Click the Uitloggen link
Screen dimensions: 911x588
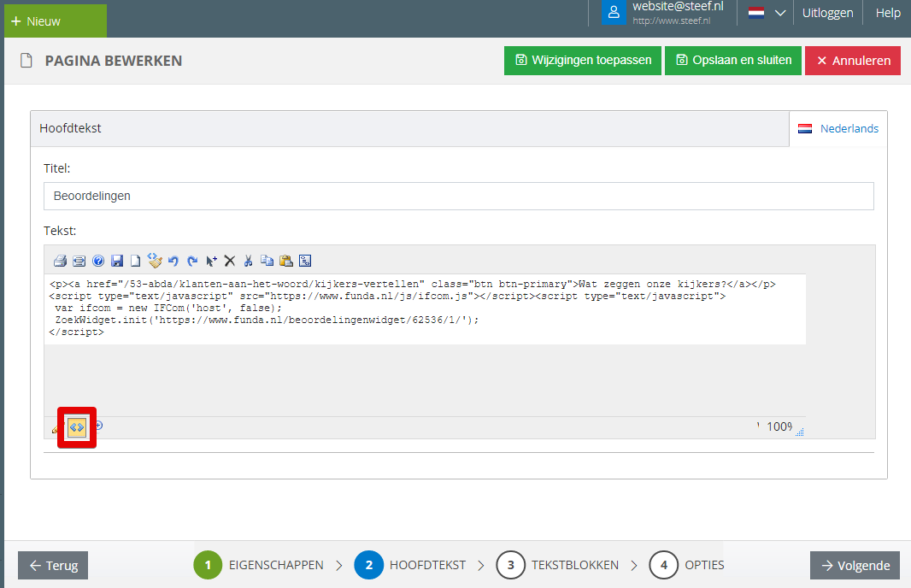(827, 13)
